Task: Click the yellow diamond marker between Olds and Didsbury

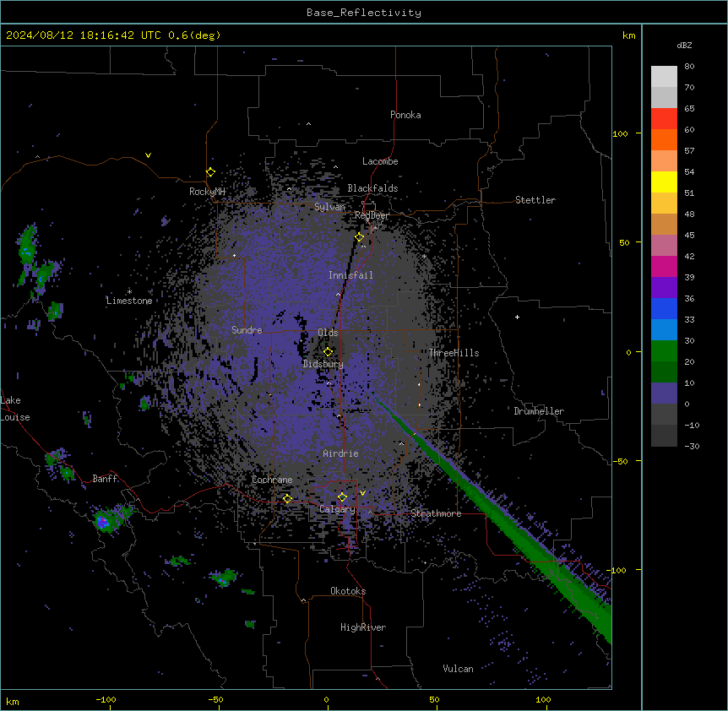Action: tap(328, 352)
